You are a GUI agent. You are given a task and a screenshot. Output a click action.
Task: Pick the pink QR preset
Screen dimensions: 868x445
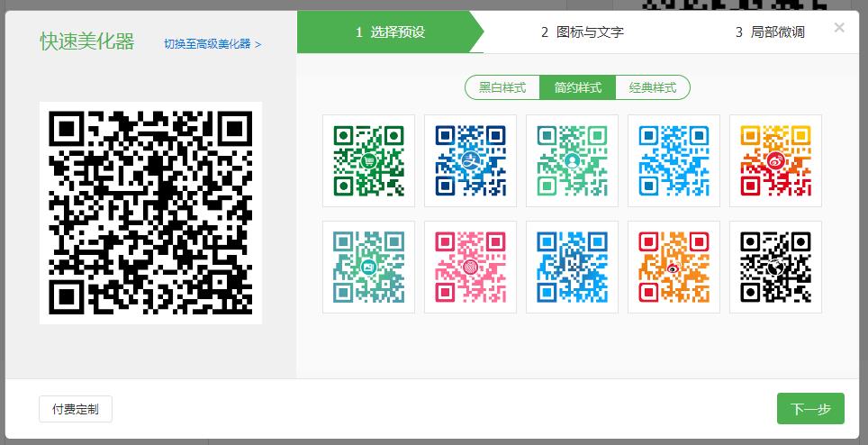point(471,267)
